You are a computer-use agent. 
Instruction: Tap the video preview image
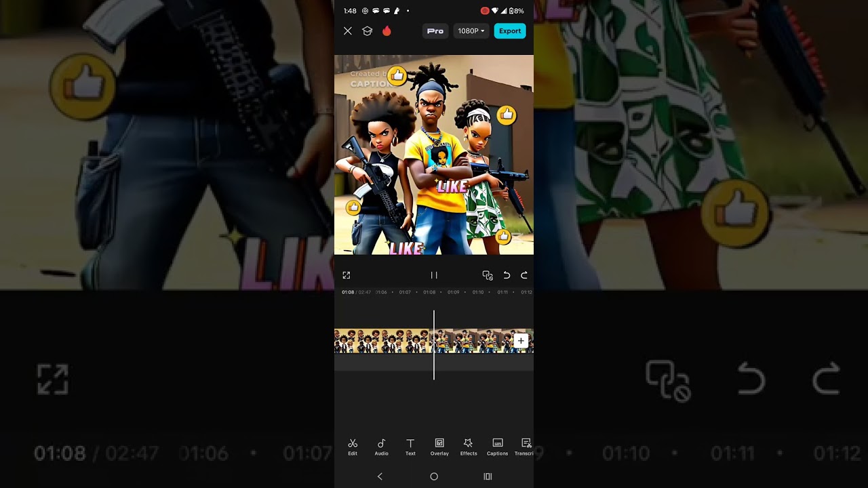(434, 155)
